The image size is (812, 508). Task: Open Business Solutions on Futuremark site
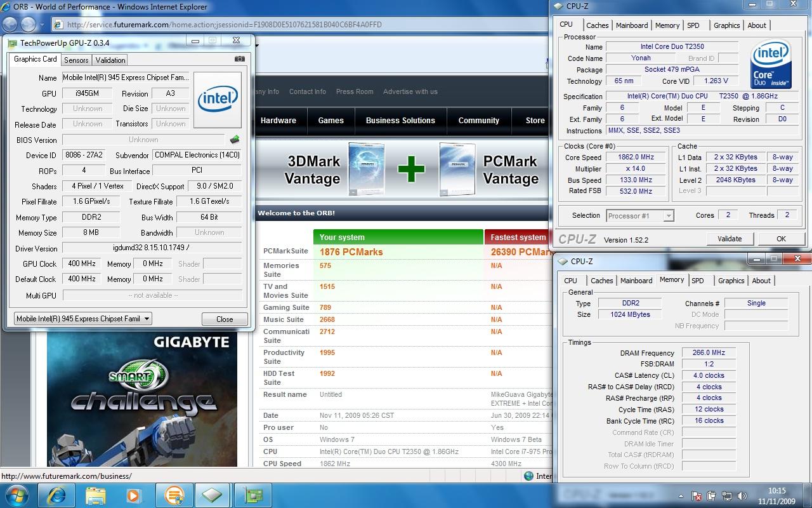(x=400, y=121)
